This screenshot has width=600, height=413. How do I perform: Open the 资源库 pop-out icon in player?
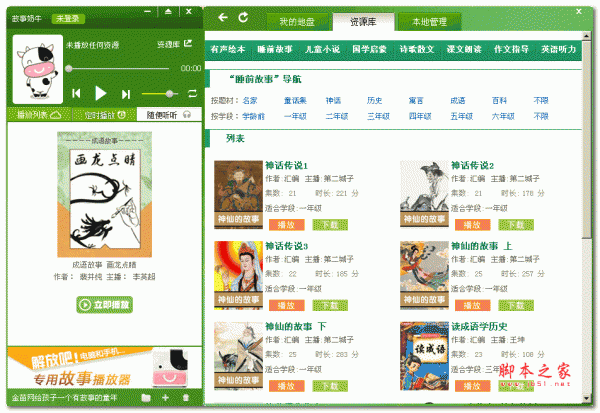188,44
